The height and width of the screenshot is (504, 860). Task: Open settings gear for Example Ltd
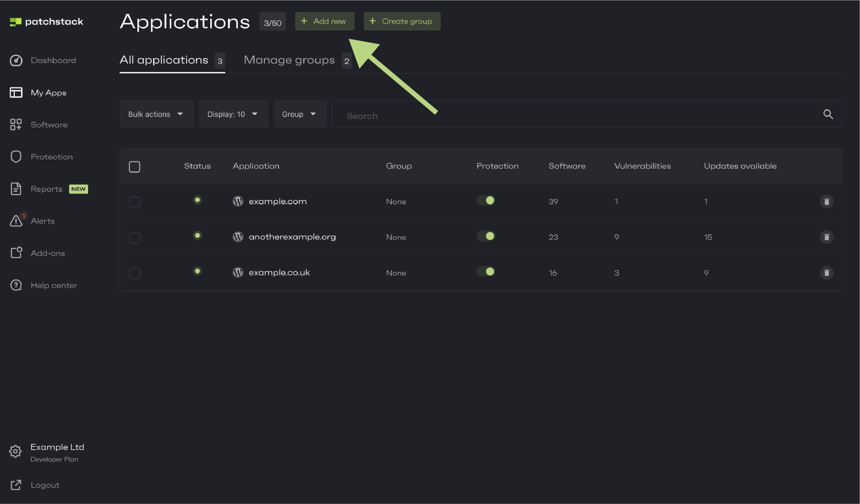(15, 451)
